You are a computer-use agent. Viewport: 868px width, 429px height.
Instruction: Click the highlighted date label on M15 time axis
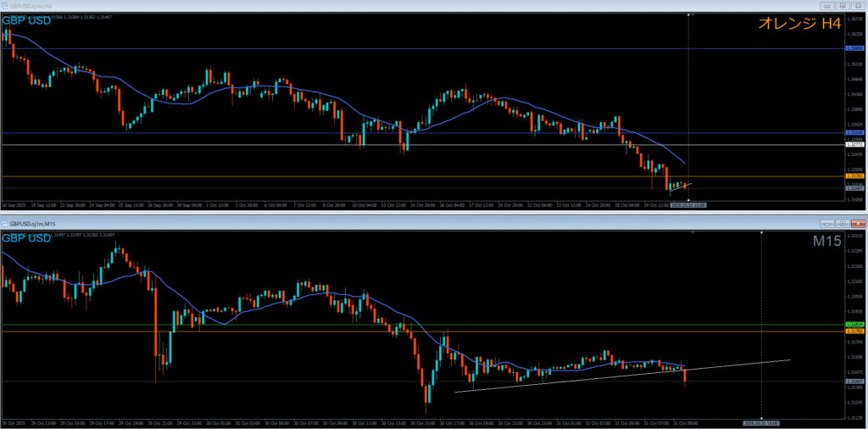coord(760,422)
